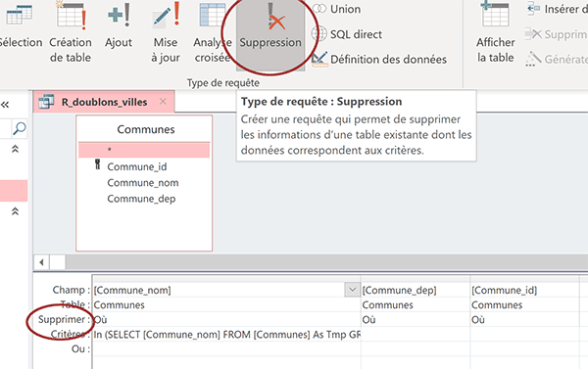
Task: Click the Ajout append query icon
Action: point(119,26)
